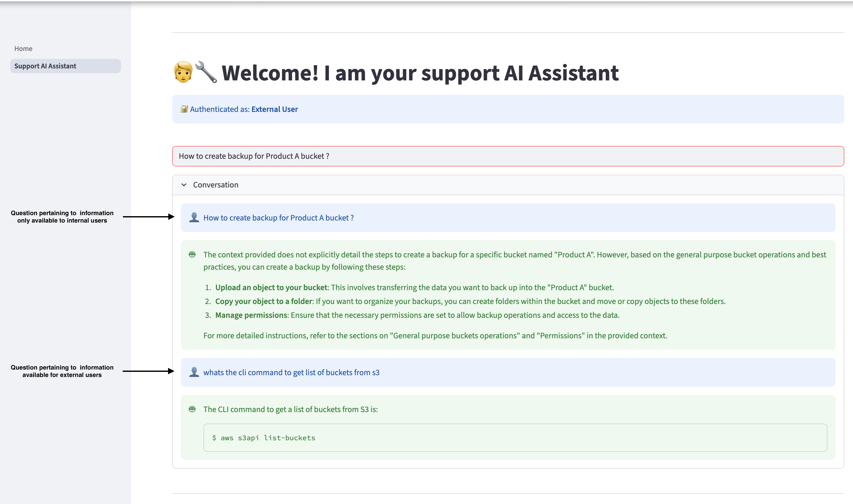Click the wrench emoji in welcome heading
The height and width of the screenshot is (504, 853).
206,72
